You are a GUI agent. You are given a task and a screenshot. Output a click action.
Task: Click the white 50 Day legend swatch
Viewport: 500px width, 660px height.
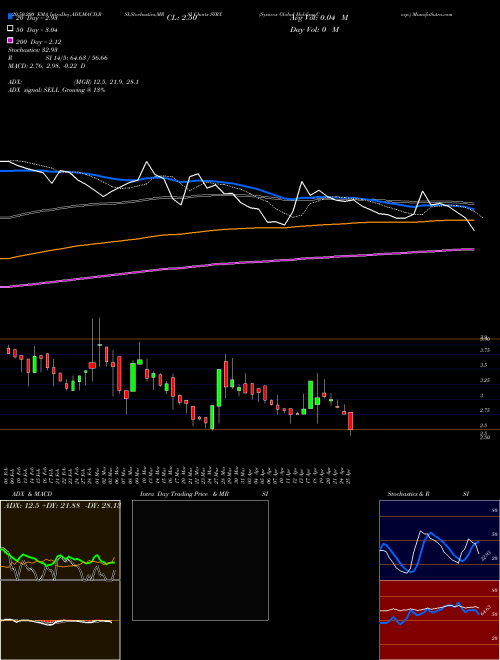coord(11,29)
